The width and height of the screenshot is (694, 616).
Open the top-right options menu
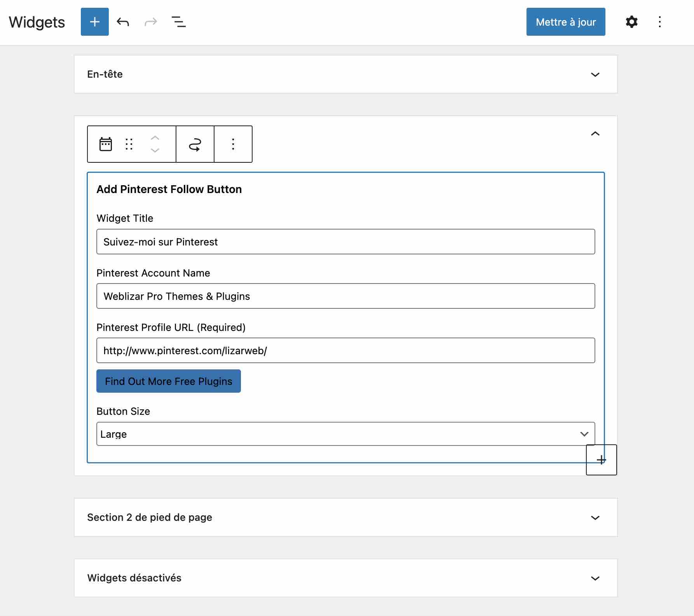click(x=660, y=22)
